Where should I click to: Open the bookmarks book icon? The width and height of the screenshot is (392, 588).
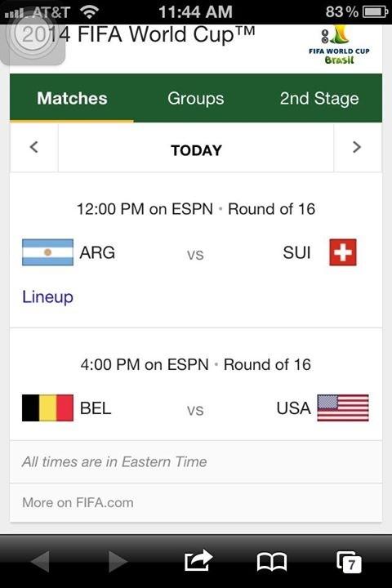[x=272, y=561]
